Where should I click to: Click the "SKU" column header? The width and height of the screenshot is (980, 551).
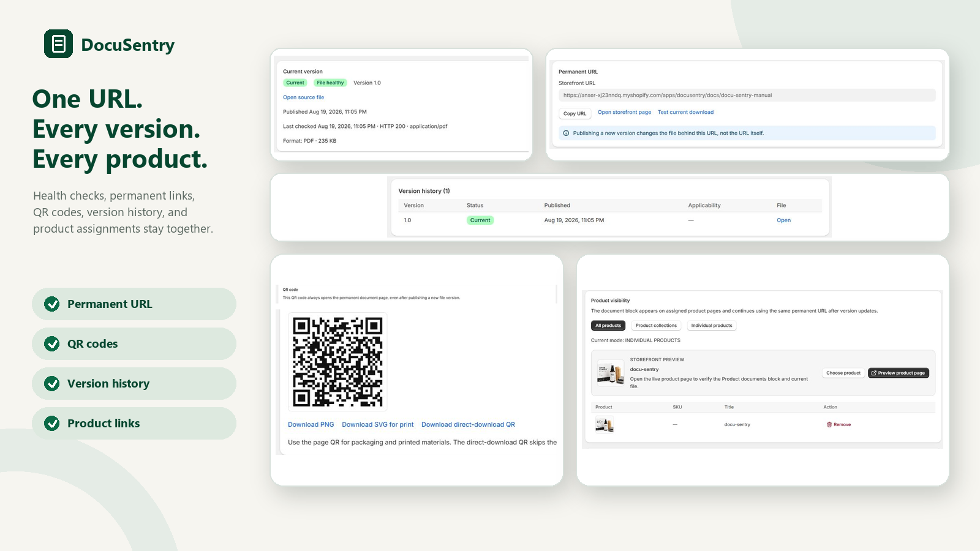pos(677,407)
